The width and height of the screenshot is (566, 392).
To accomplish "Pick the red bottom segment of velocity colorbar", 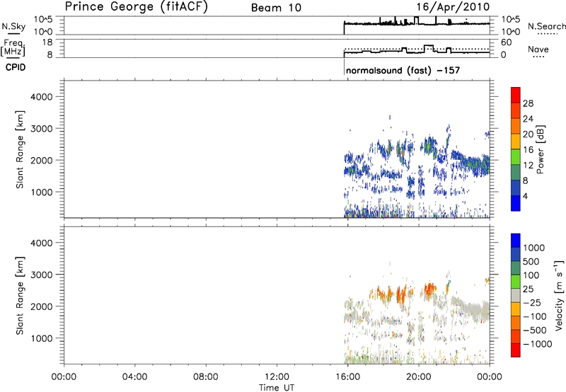I will point(516,350).
